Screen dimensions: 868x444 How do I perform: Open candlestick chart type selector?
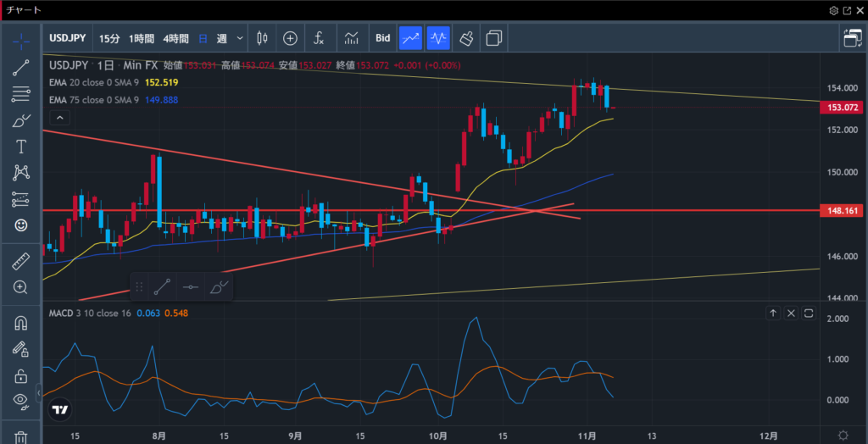click(261, 38)
